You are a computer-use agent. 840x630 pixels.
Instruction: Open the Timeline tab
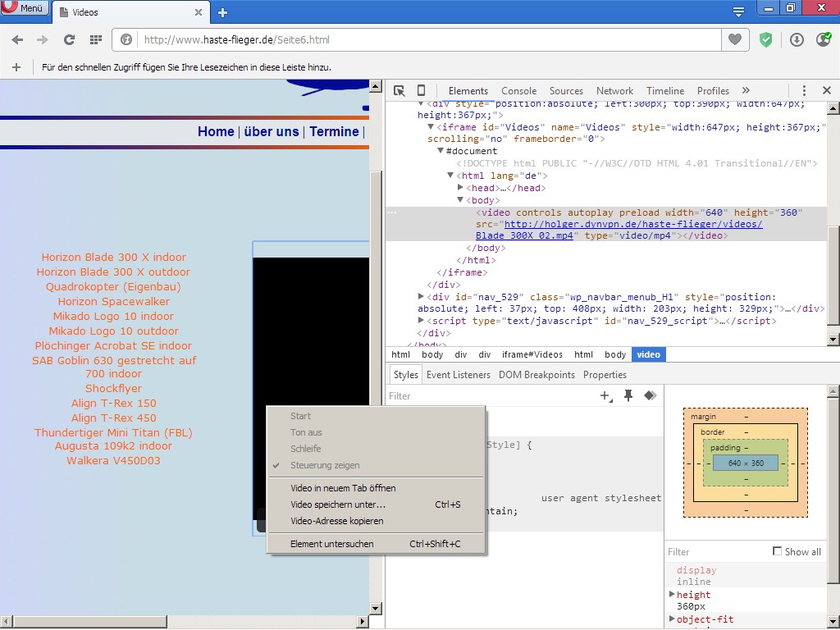click(x=665, y=91)
